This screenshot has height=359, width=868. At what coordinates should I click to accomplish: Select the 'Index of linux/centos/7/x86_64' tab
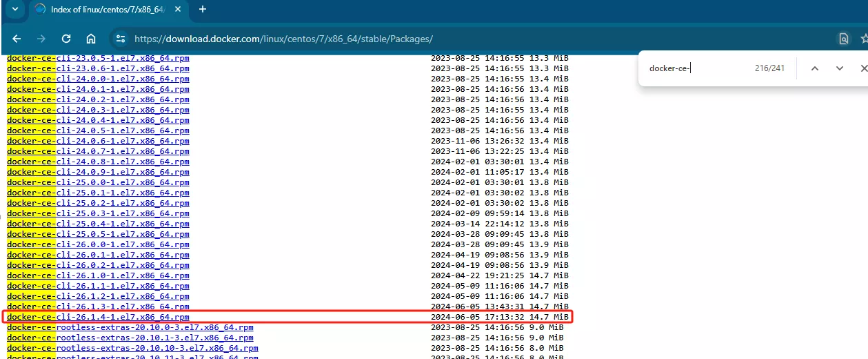click(103, 10)
